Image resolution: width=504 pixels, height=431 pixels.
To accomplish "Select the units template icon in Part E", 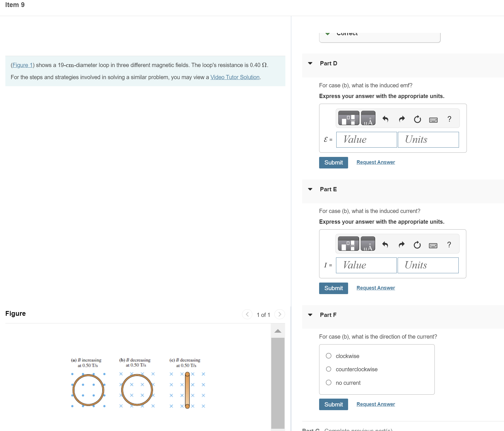I will tap(368, 243).
